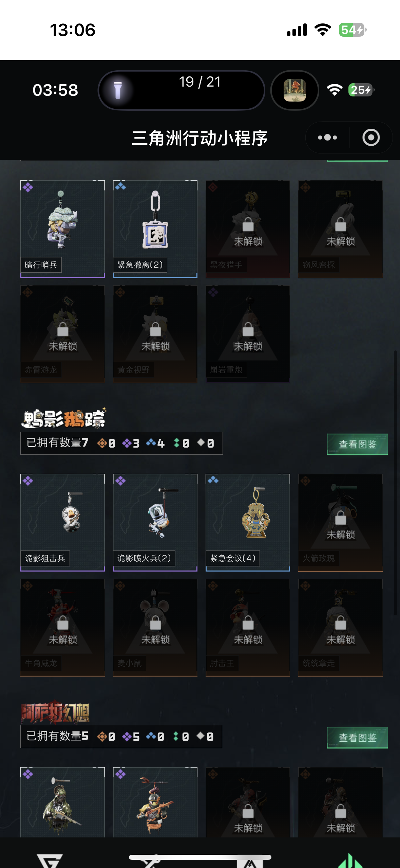This screenshot has height=868, width=400.
Task: Tap the locked 麦小鼠 charm
Action: tap(155, 627)
